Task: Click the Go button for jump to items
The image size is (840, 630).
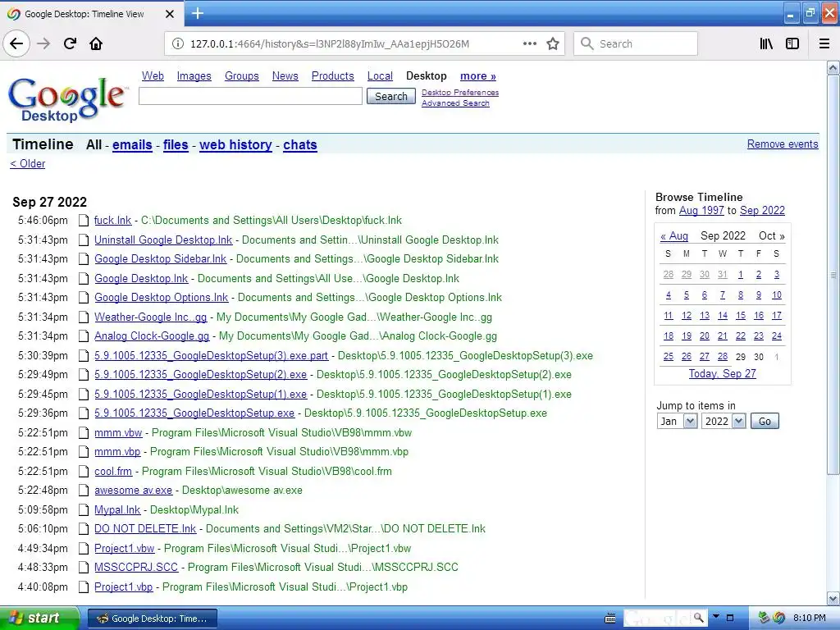Action: click(x=765, y=421)
